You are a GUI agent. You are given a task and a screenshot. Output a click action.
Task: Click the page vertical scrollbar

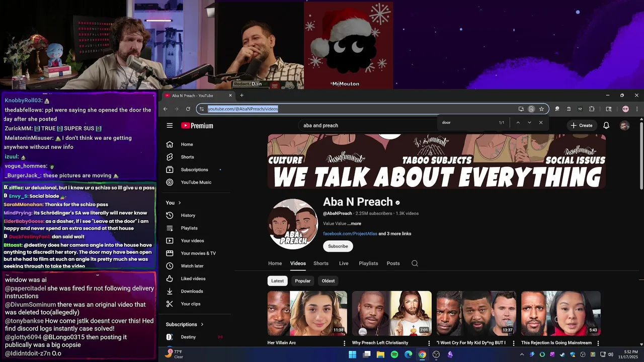pyautogui.click(x=641, y=156)
